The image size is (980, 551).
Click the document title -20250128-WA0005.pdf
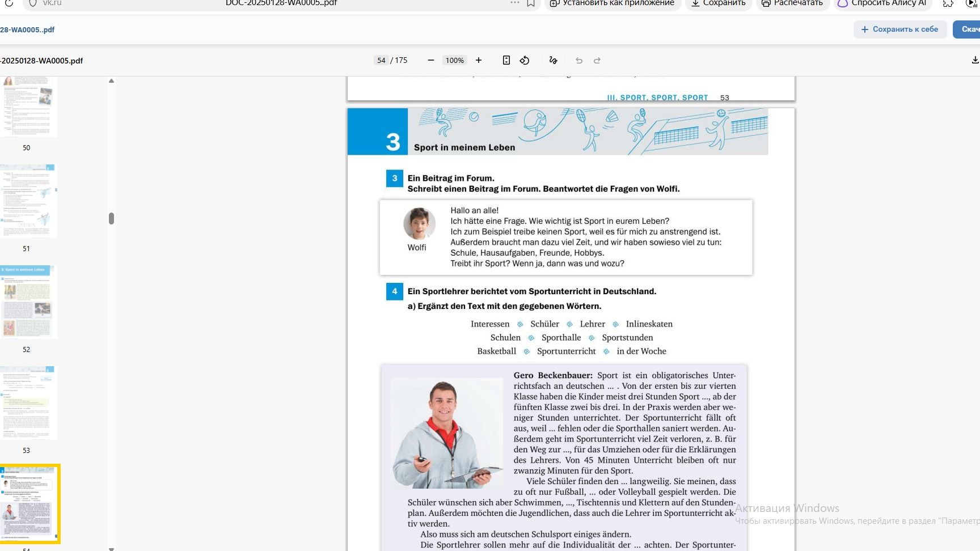pyautogui.click(x=41, y=61)
